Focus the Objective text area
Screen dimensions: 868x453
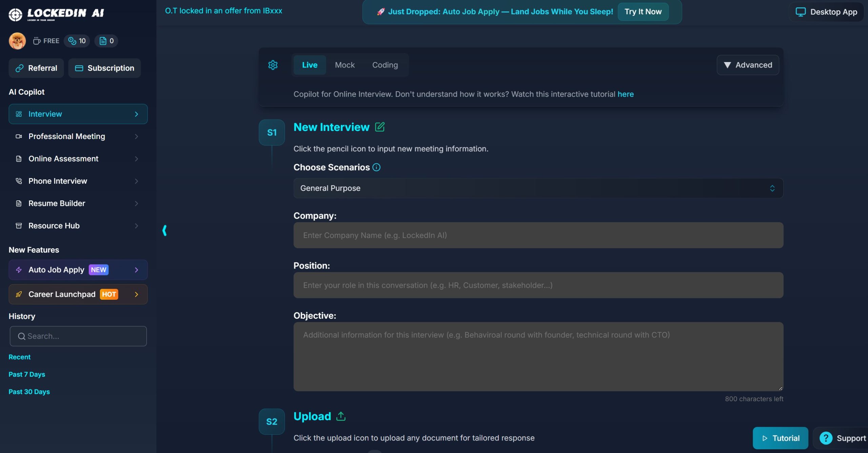(x=538, y=357)
